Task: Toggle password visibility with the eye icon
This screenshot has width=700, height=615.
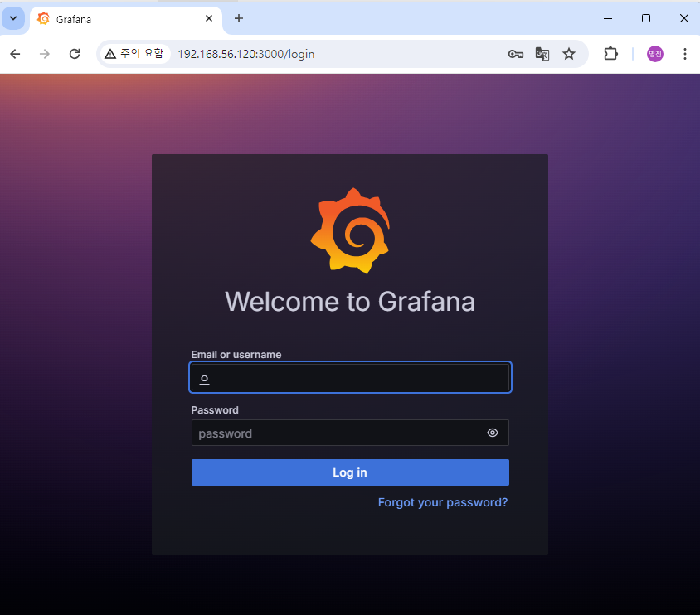Action: click(x=493, y=433)
